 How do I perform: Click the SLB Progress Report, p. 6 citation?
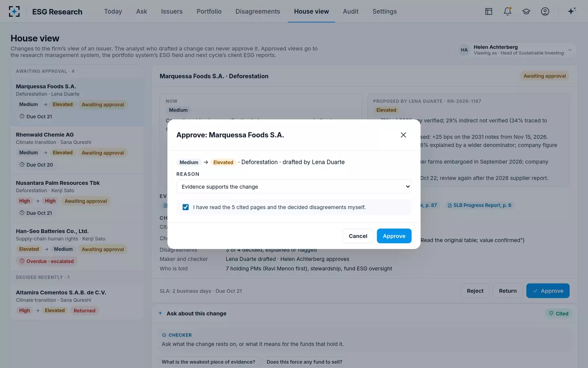479,205
